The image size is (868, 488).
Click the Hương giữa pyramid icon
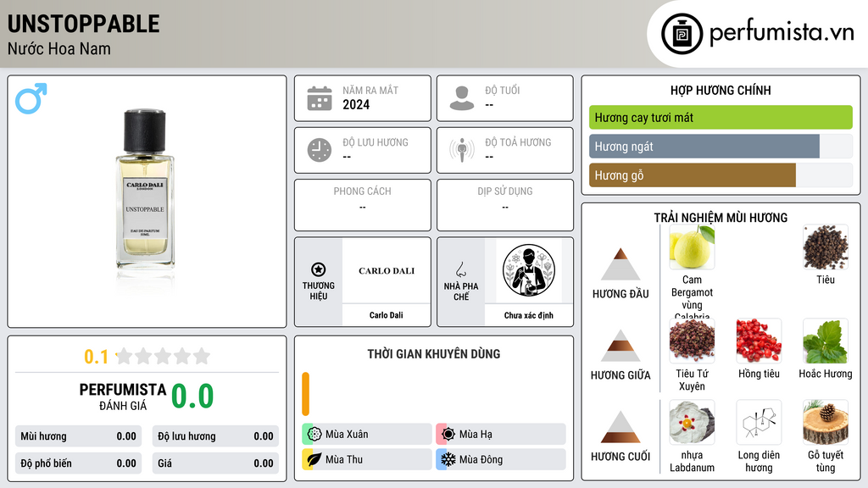pyautogui.click(x=620, y=346)
